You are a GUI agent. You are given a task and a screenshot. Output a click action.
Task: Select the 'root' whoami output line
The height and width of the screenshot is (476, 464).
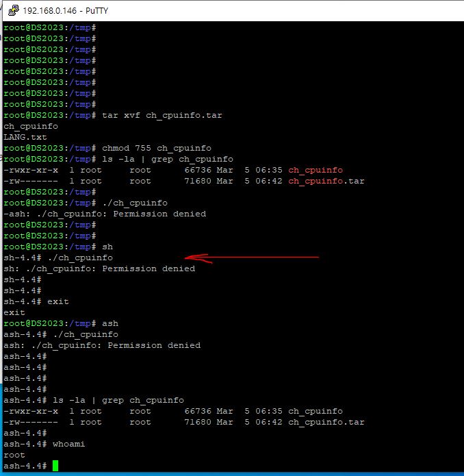[14, 455]
